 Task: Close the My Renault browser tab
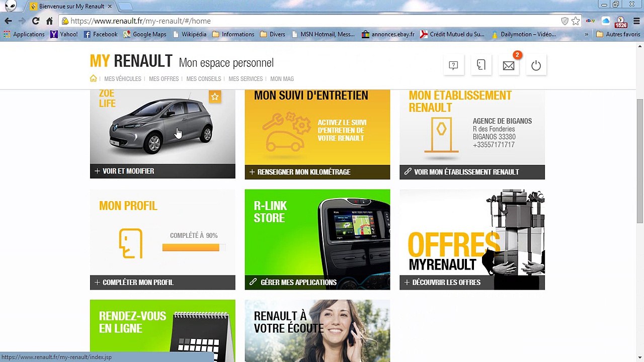click(x=110, y=6)
